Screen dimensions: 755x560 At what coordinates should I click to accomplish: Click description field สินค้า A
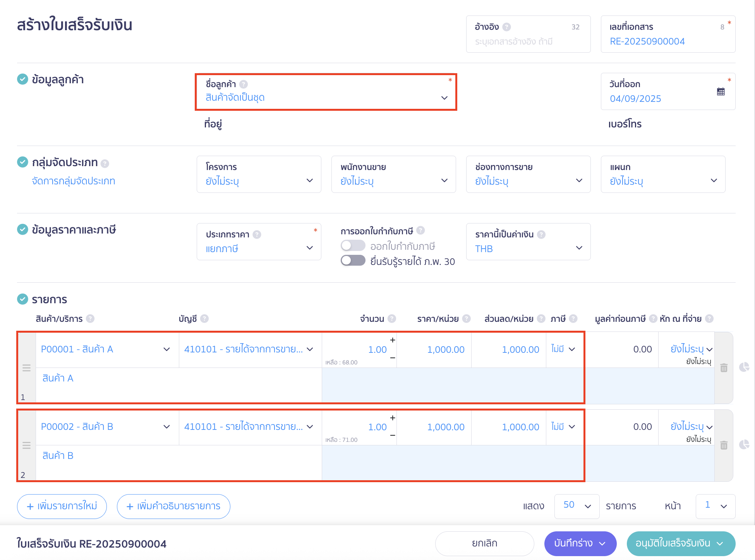pyautogui.click(x=179, y=385)
